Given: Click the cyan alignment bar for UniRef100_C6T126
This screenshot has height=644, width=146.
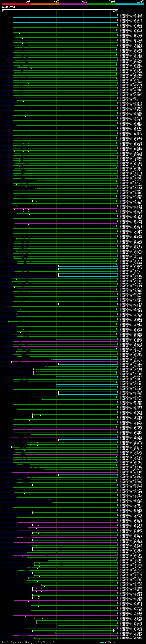Looking at the screenshot, I should point(65,15).
